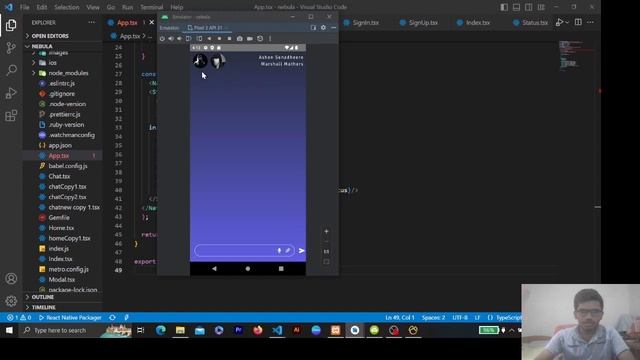Open Chat.tsx in the Explorer
Screen dimensions: 640x360
59,176
